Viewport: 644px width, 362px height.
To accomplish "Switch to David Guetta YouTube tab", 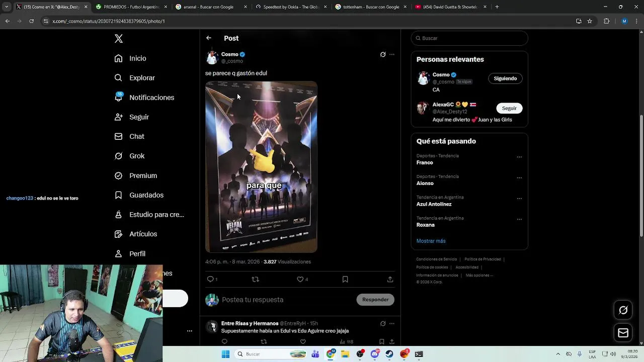I will click(451, 7).
